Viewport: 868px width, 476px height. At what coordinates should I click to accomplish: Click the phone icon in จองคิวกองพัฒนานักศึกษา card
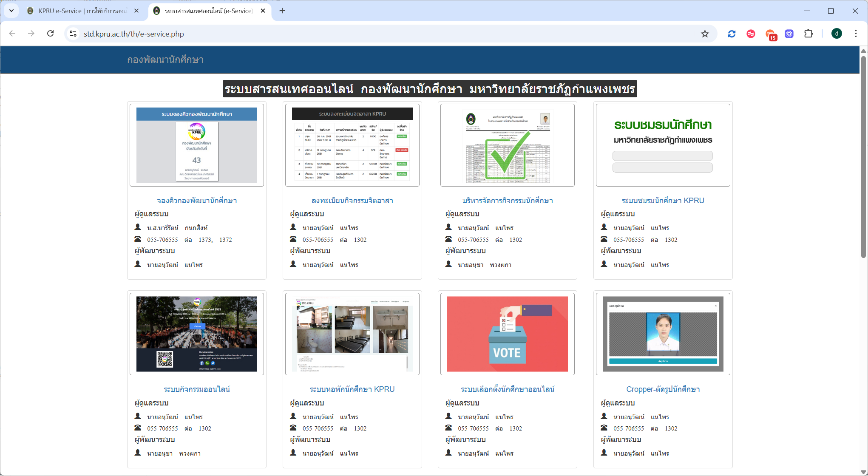(x=138, y=239)
